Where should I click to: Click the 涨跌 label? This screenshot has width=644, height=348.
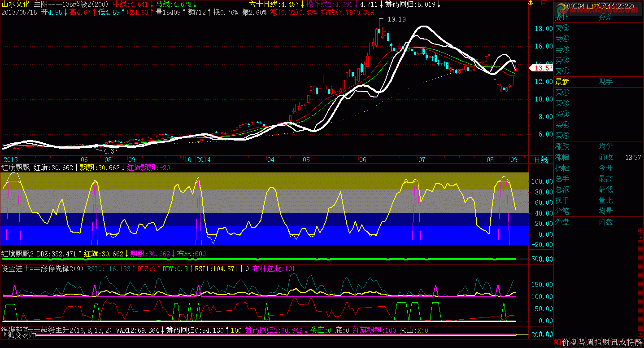[x=562, y=146]
